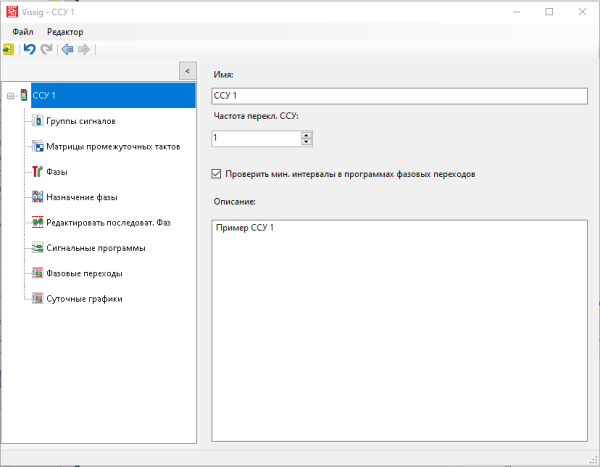Click the redo arrow icon
This screenshot has width=600, height=467.
tap(46, 49)
